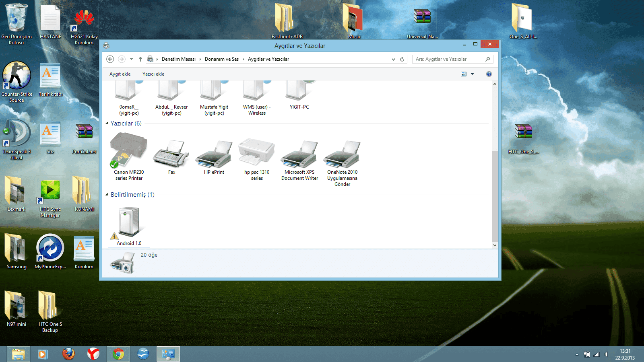This screenshot has width=644, height=362.
Task: Select the HTC One S Backup folder
Action: pos(50,312)
